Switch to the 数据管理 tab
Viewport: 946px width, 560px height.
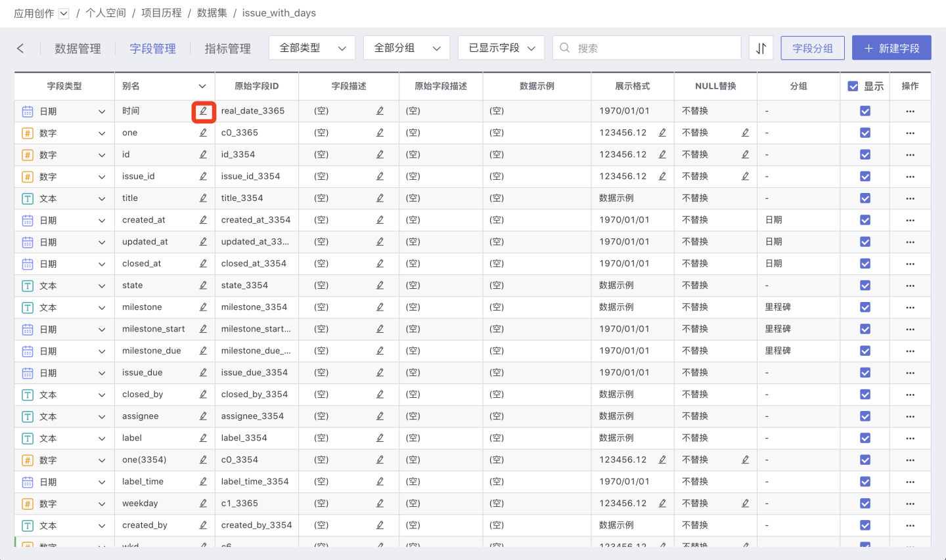78,49
